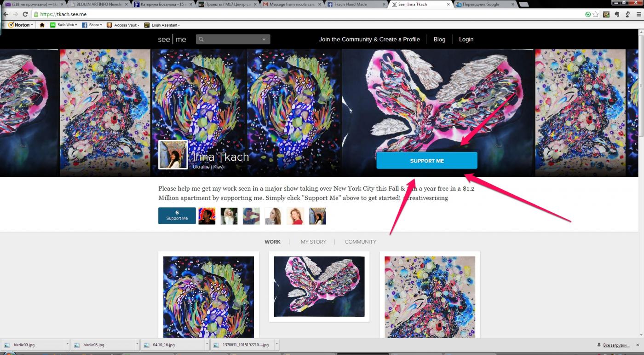
Task: Bookmark this page with the star icon
Action: click(596, 14)
